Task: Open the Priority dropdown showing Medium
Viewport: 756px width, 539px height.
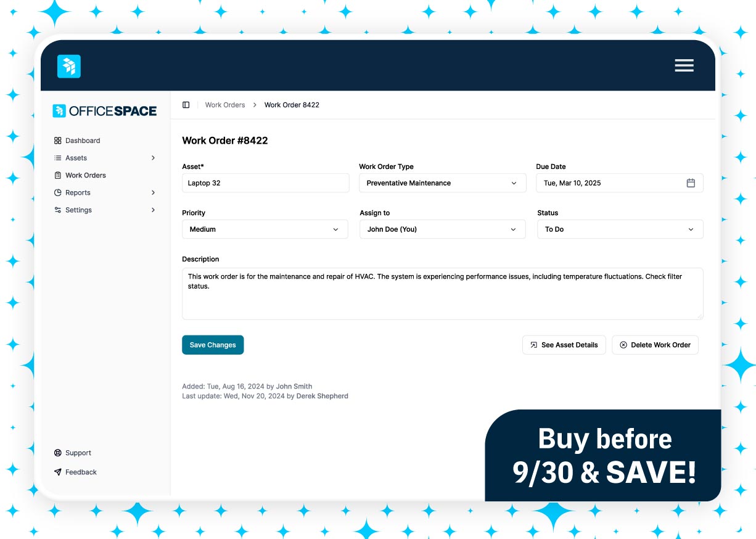Action: pos(265,229)
